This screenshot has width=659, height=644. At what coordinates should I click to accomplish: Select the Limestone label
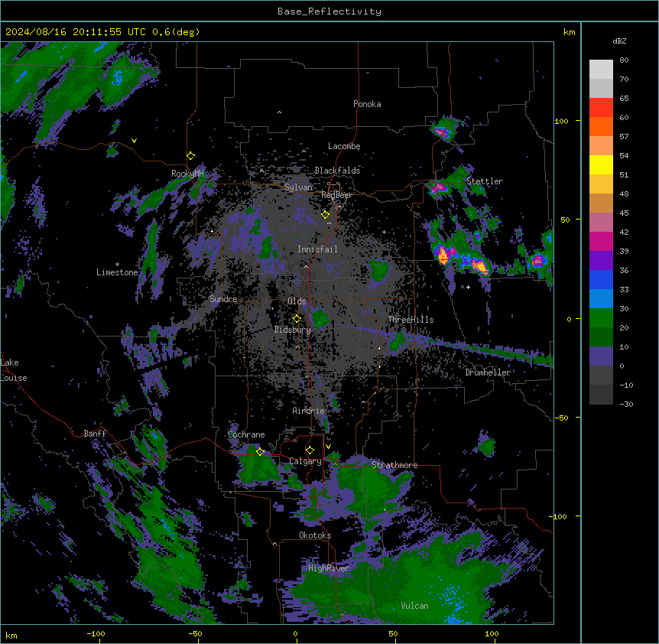117,272
